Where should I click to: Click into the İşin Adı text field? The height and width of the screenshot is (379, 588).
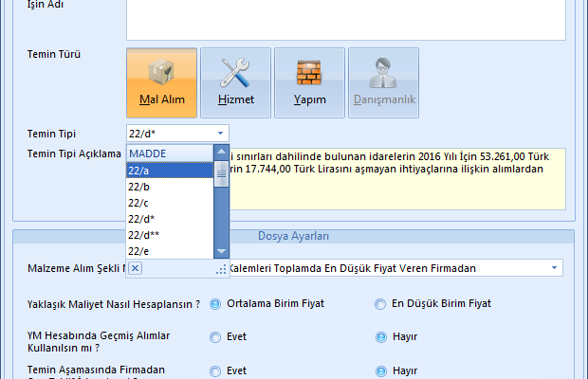[345, 19]
